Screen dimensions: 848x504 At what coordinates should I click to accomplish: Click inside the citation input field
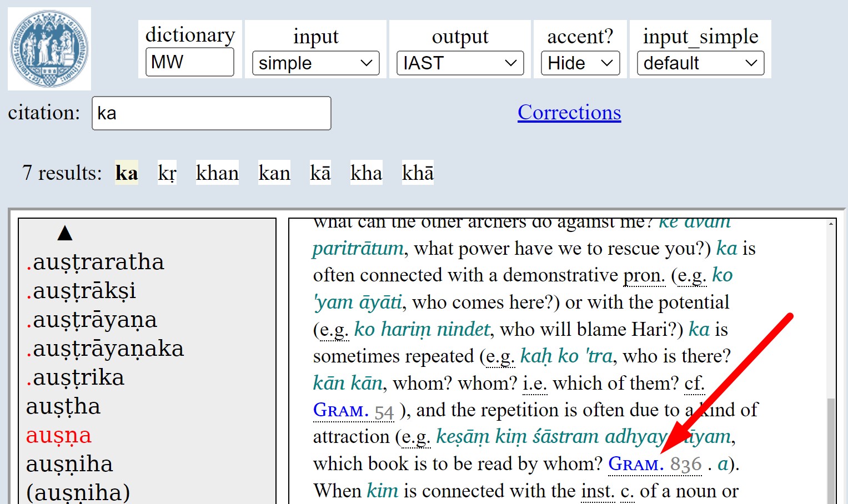(211, 113)
